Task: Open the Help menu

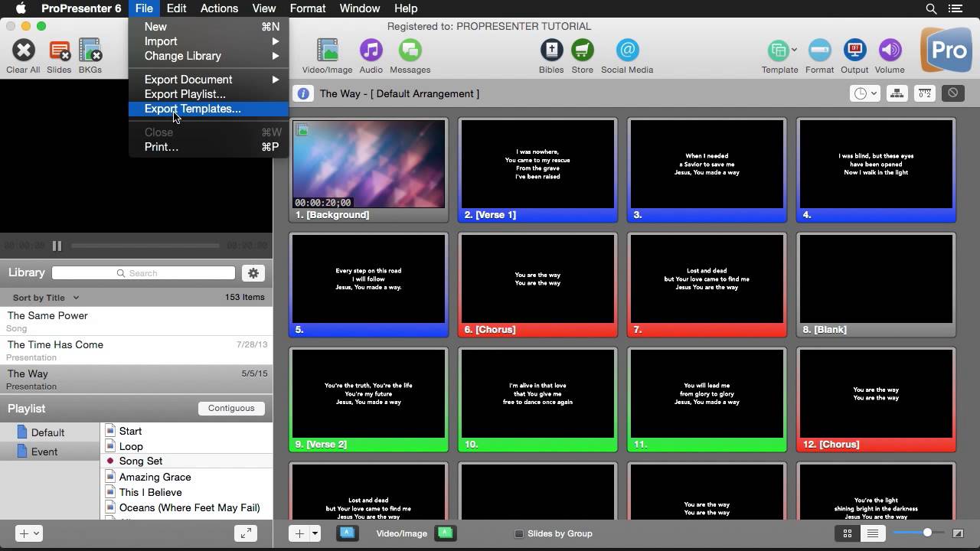Action: [x=406, y=8]
